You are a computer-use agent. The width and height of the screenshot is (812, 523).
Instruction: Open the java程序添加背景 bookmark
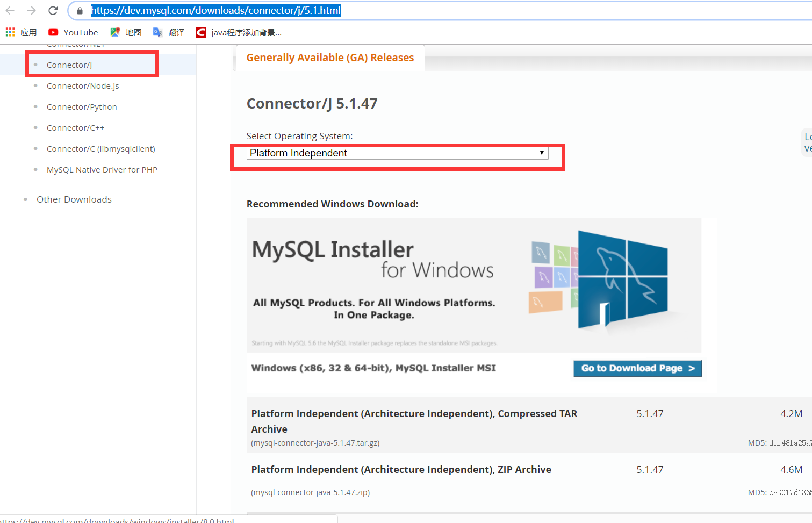click(x=239, y=32)
